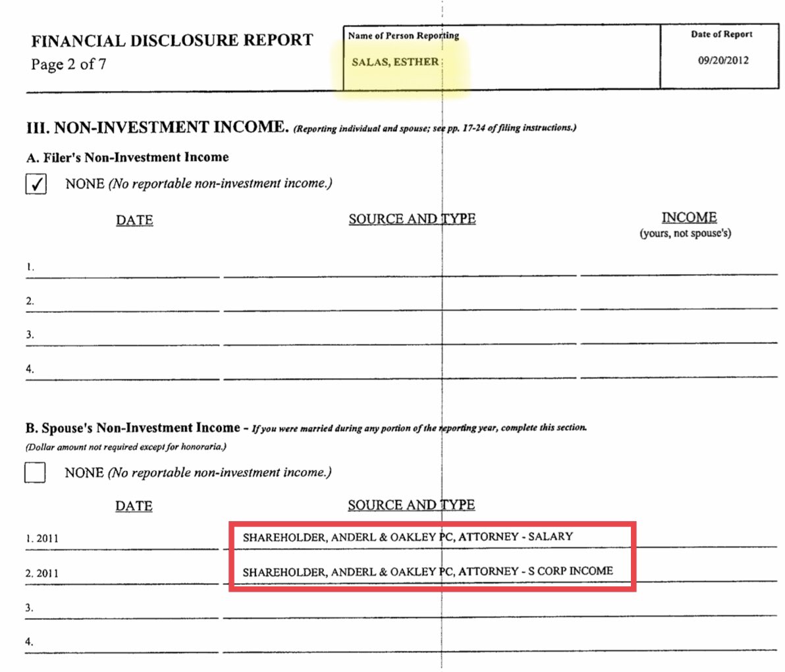Click the spouse section row number '4.'
The width and height of the screenshot is (785, 672).
[30, 642]
